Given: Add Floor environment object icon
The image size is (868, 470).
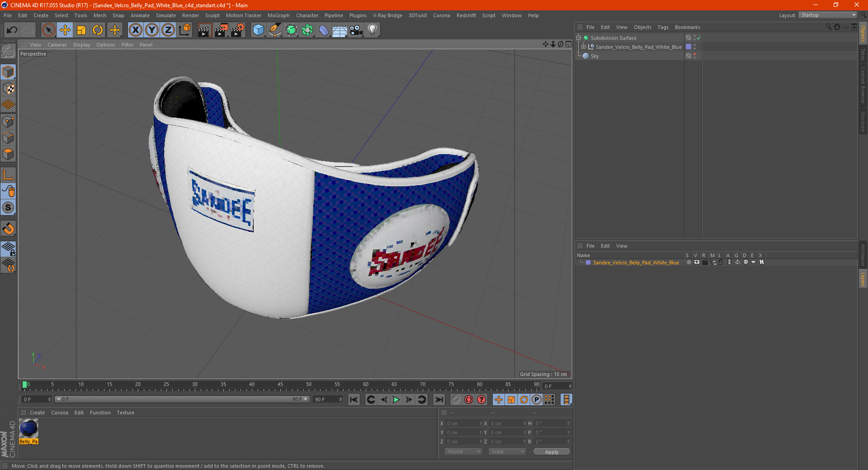Looking at the screenshot, I should pyautogui.click(x=340, y=30).
